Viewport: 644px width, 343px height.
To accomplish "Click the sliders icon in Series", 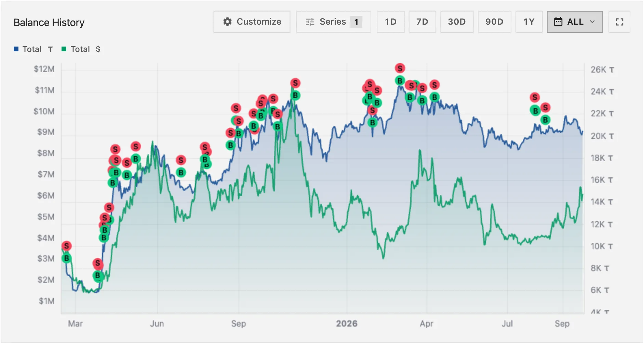I will 310,22.
